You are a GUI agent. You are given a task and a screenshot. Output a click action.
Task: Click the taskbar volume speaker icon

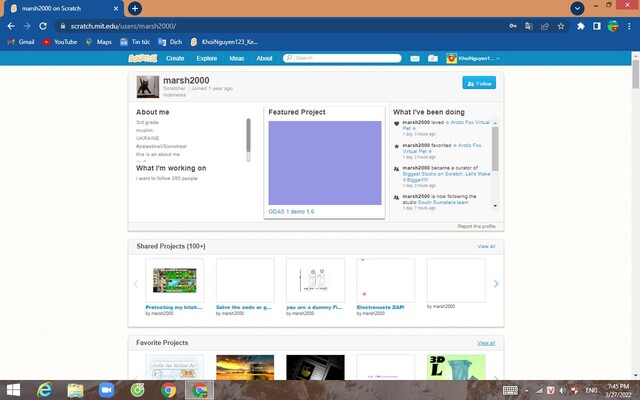pyautogui.click(x=562, y=391)
